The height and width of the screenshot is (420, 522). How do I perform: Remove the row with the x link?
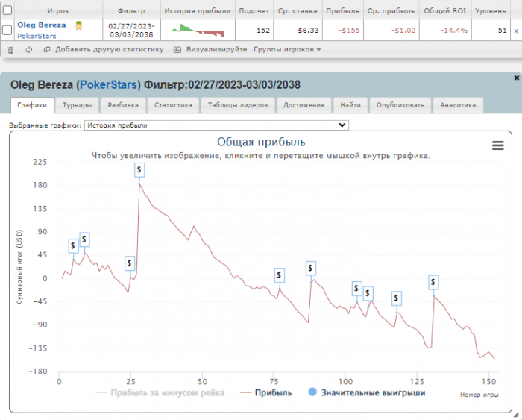click(516, 31)
